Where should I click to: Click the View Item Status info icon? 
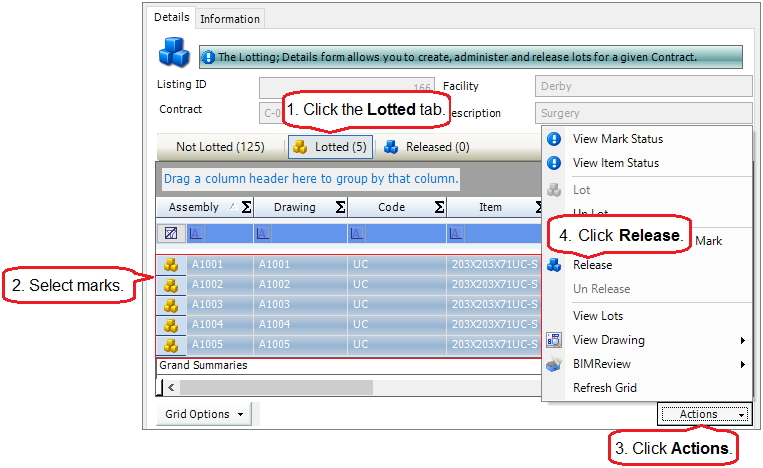coord(554,163)
